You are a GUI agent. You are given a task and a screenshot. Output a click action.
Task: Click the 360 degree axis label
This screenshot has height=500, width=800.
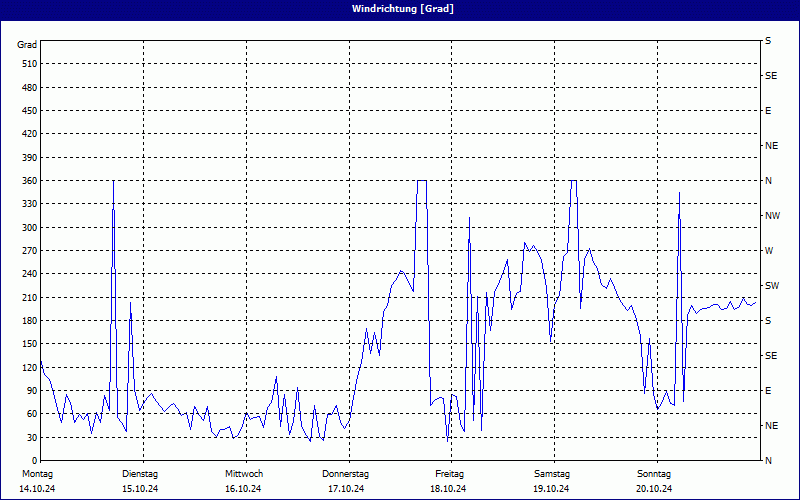pos(30,181)
